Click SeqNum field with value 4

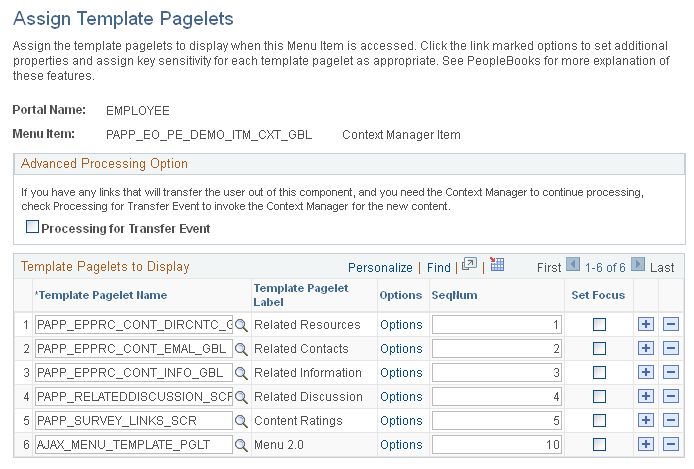(497, 396)
